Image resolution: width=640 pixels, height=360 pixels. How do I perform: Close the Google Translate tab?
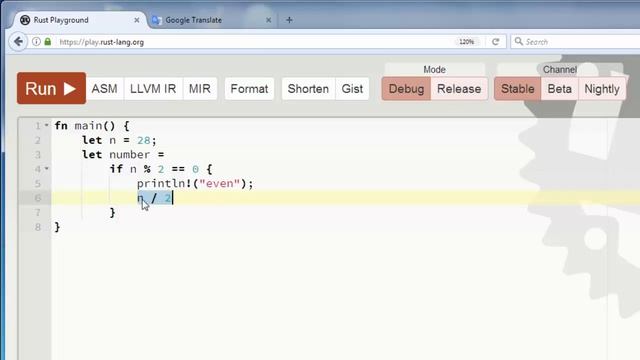pyautogui.click(x=269, y=20)
